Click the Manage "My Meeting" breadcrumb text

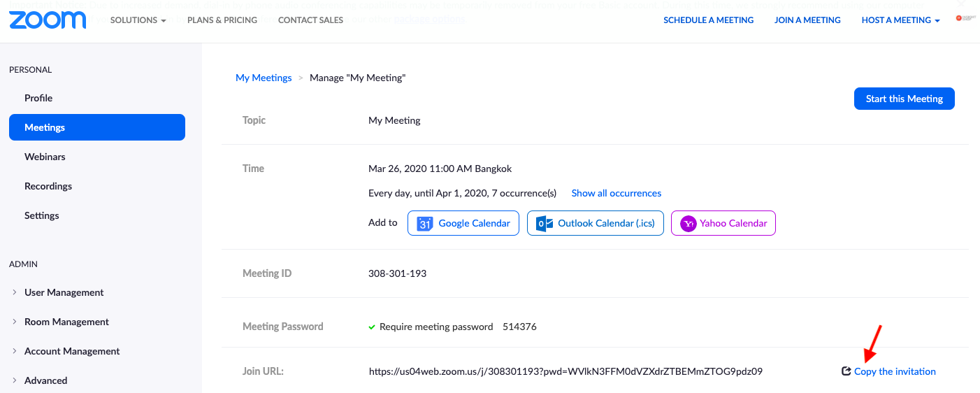[x=358, y=78]
